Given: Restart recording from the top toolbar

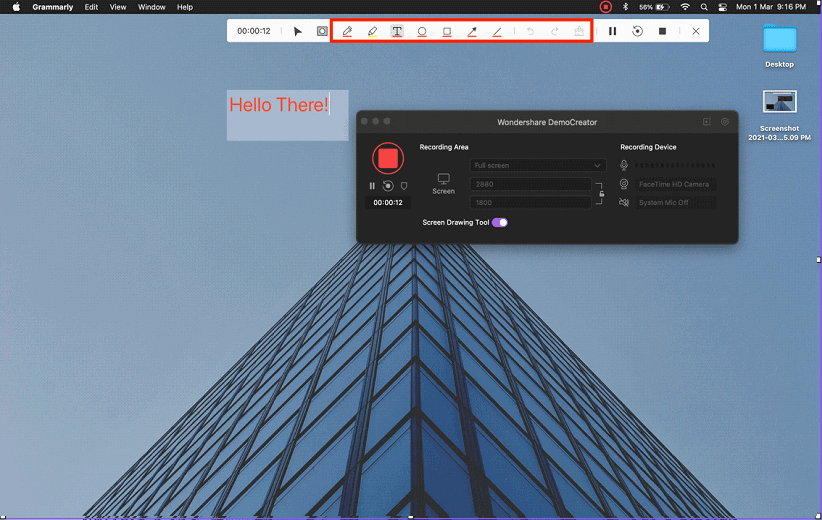Looking at the screenshot, I should point(637,31).
